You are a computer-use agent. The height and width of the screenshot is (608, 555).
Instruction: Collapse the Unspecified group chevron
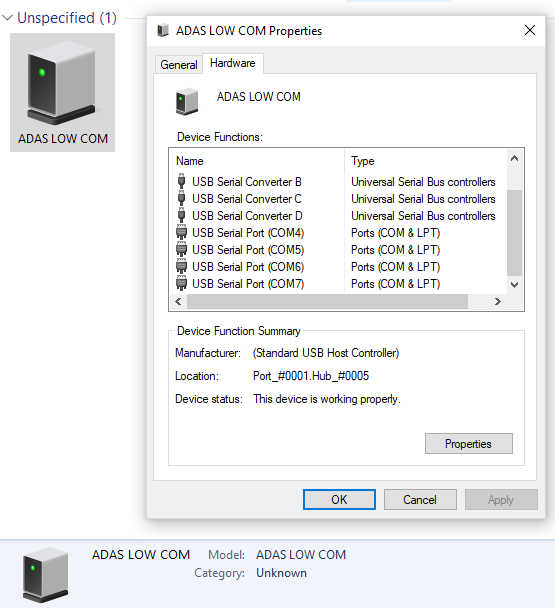click(x=7, y=18)
